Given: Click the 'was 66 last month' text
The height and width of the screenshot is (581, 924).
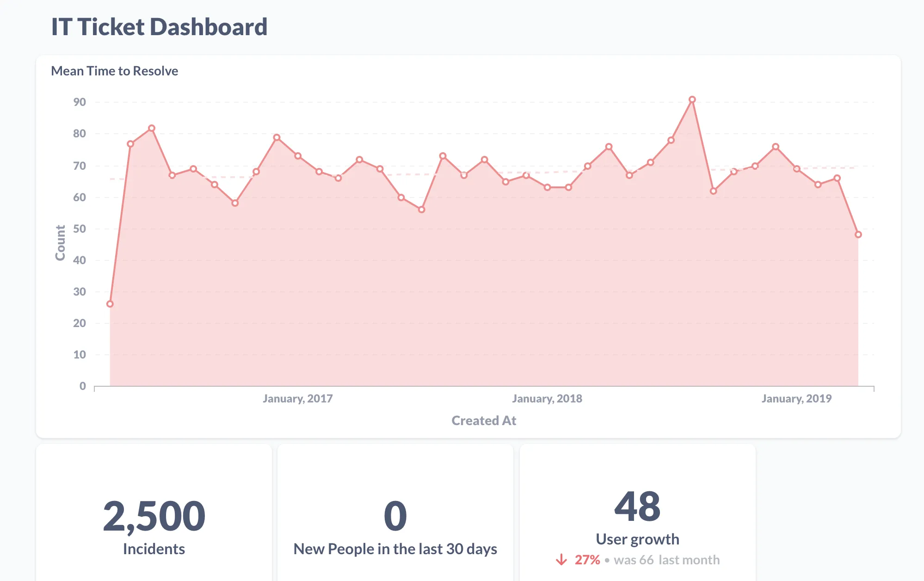Looking at the screenshot, I should [x=667, y=560].
